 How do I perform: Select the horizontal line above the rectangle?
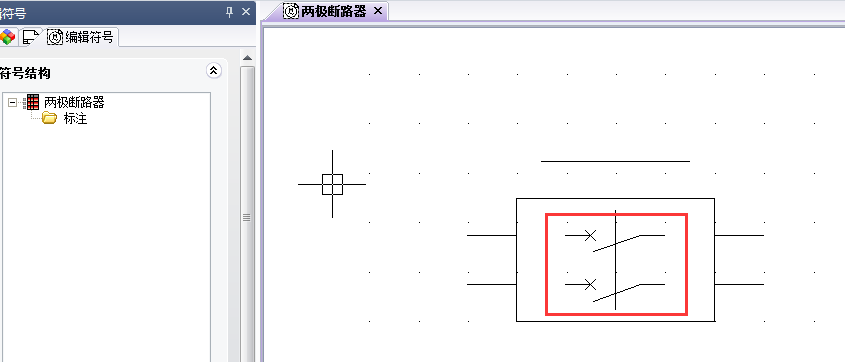pyautogui.click(x=615, y=161)
